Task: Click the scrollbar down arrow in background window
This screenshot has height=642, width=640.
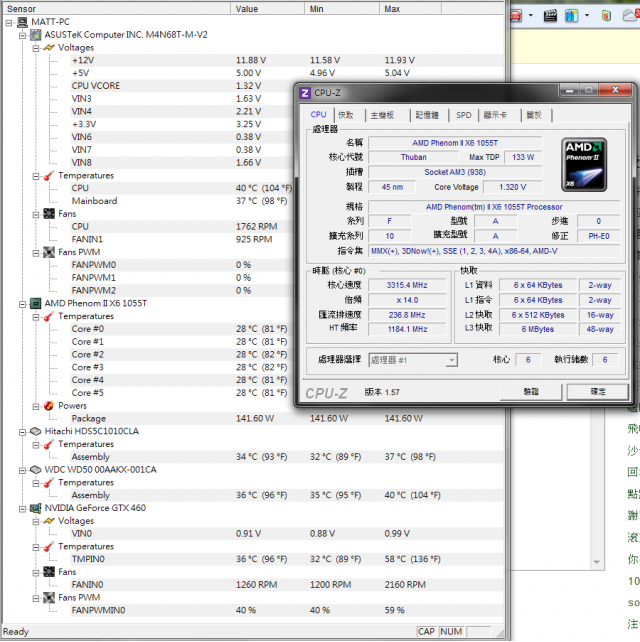Action: [x=596, y=562]
